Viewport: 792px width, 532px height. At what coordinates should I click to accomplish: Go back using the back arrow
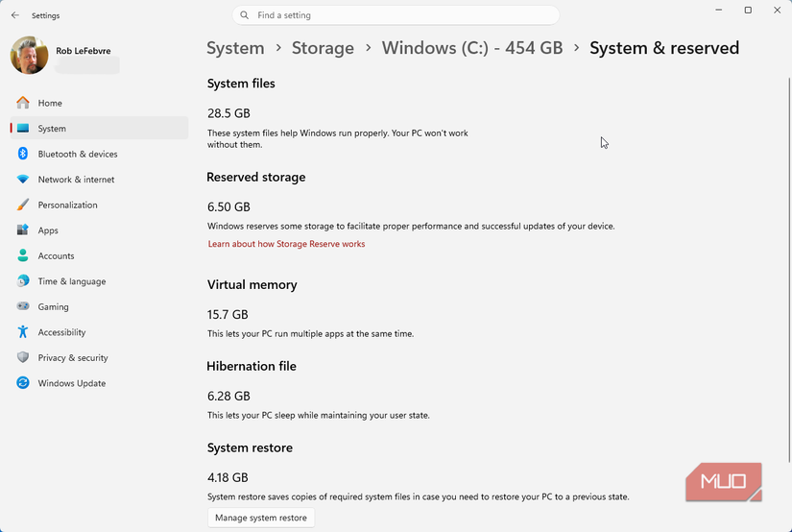tap(14, 15)
